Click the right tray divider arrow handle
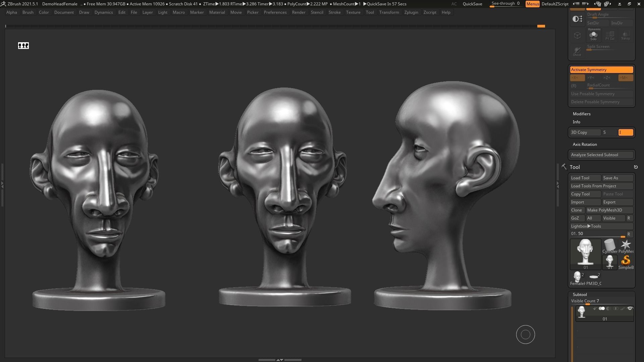 tap(557, 184)
